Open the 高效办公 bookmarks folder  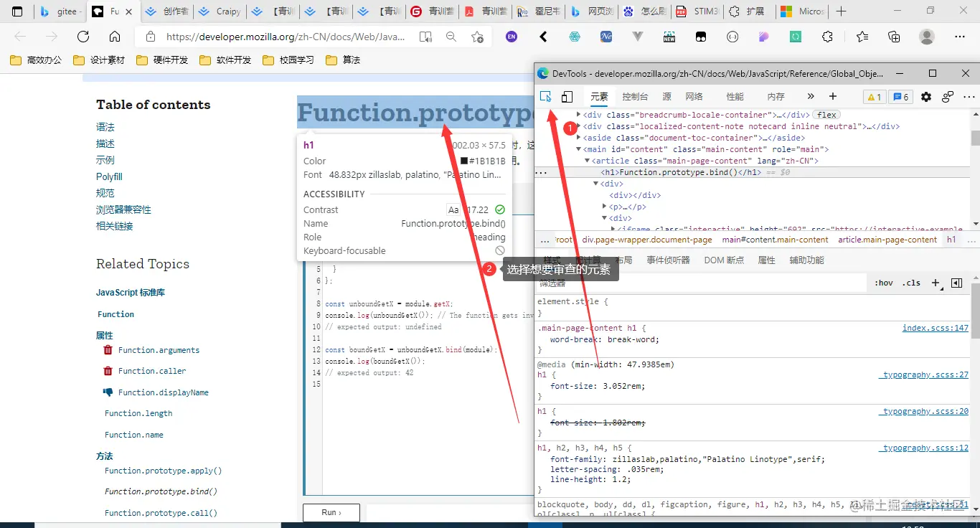(x=36, y=60)
